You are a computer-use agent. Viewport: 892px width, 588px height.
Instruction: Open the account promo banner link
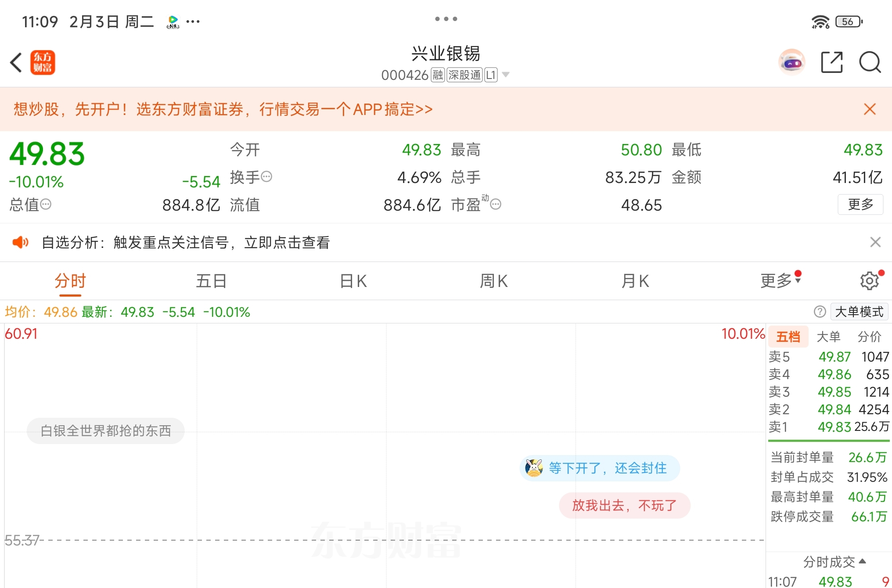[x=223, y=109]
